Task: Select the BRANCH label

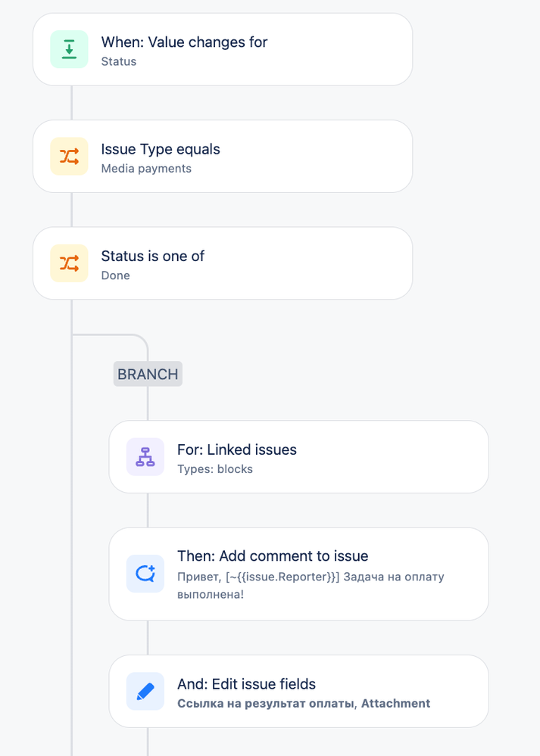Action: pyautogui.click(x=148, y=374)
